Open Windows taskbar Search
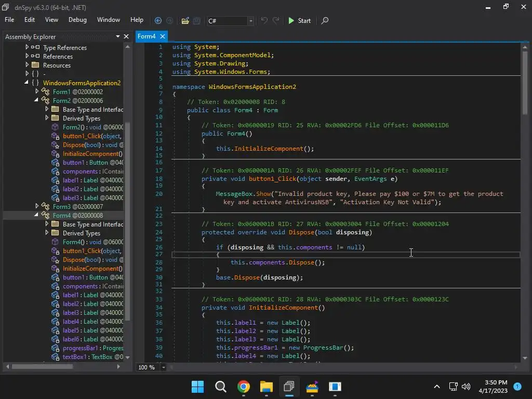532x399 pixels. [220, 387]
